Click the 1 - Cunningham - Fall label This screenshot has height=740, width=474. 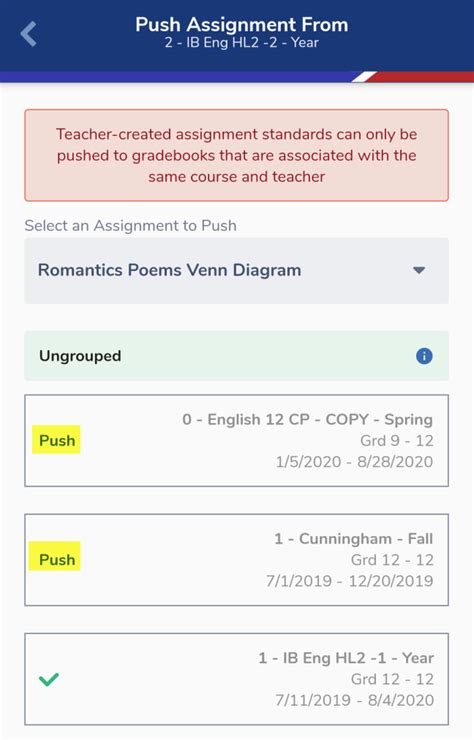(354, 538)
